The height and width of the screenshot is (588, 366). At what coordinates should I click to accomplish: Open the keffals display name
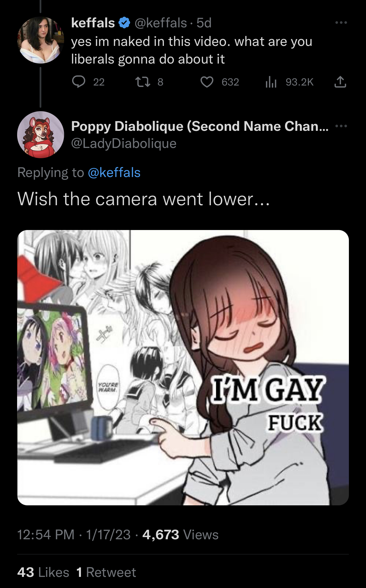click(93, 23)
